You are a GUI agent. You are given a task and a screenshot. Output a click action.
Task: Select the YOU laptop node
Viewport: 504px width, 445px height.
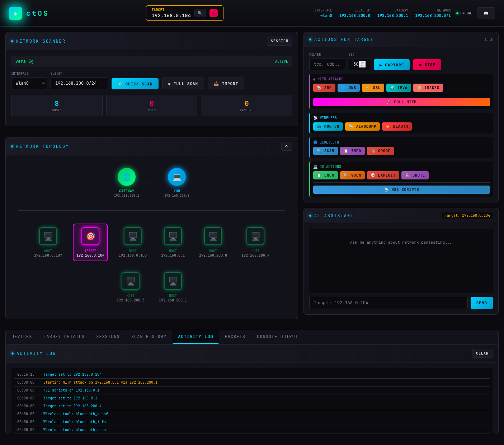tap(177, 177)
